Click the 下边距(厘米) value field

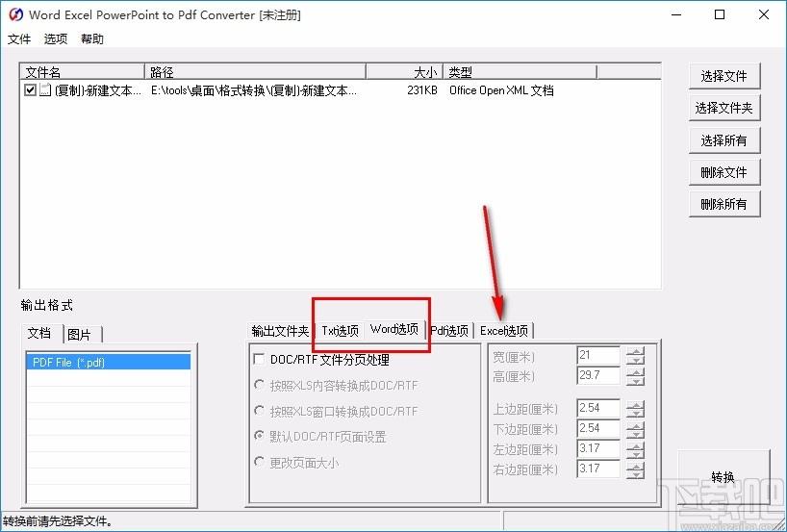tap(598, 428)
